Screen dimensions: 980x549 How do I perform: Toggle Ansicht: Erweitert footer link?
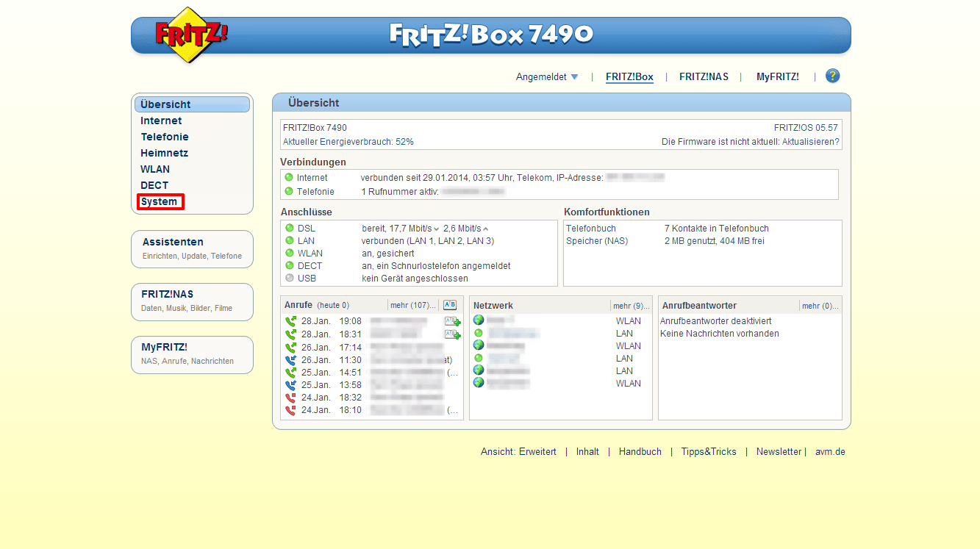pos(518,452)
